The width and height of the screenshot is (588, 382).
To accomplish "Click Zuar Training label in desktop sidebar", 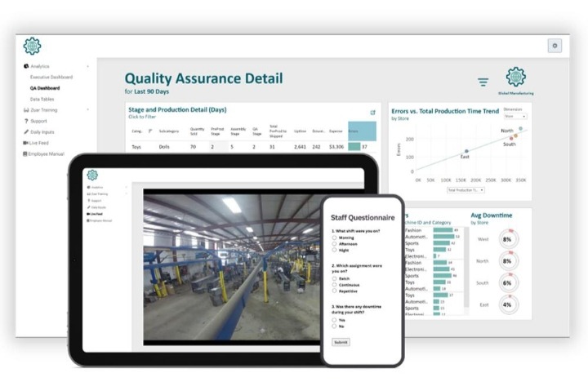I will coord(44,110).
